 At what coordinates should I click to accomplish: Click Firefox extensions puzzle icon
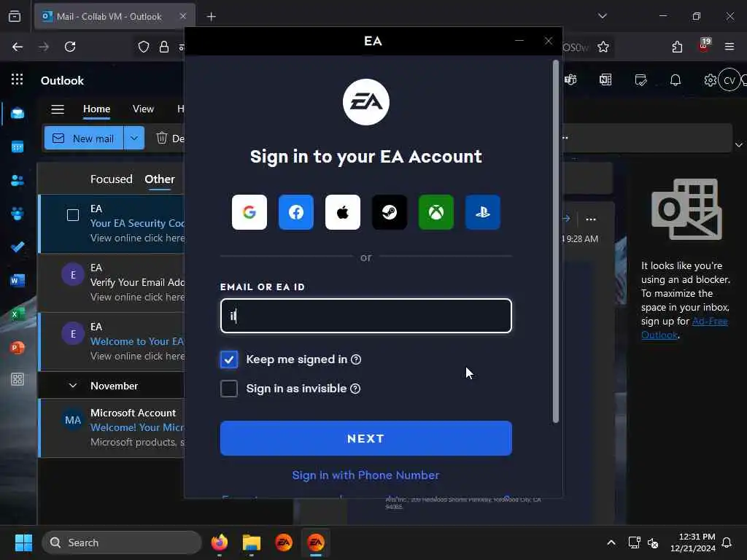(677, 47)
